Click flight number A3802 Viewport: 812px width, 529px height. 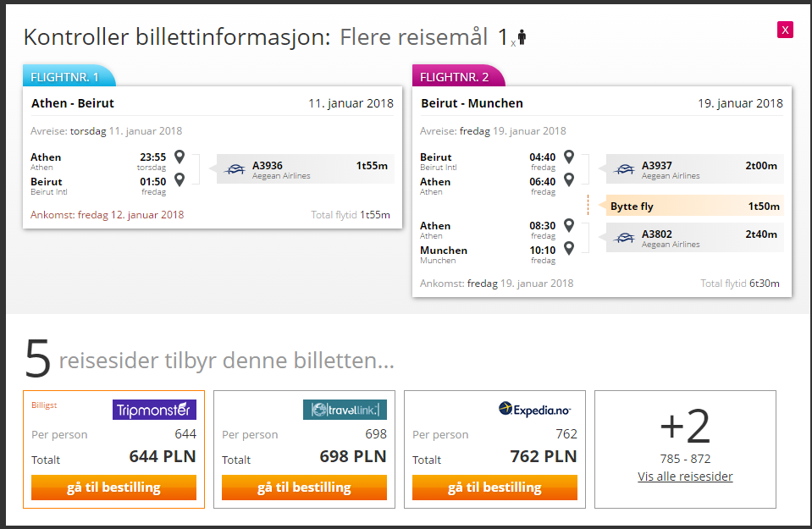(657, 234)
